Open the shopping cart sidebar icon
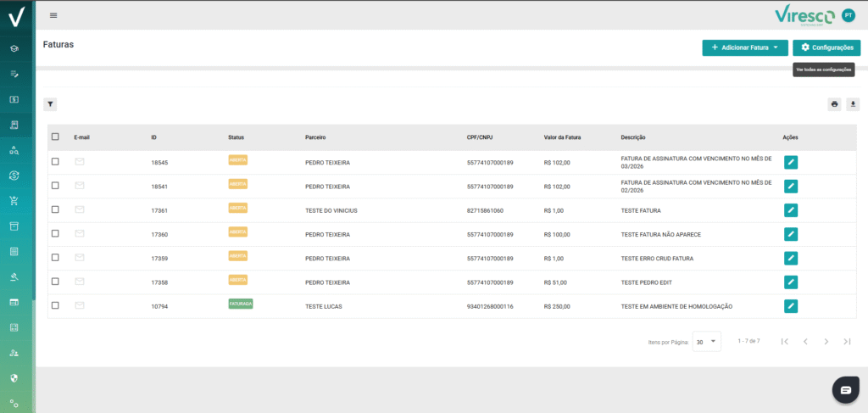 [14, 201]
